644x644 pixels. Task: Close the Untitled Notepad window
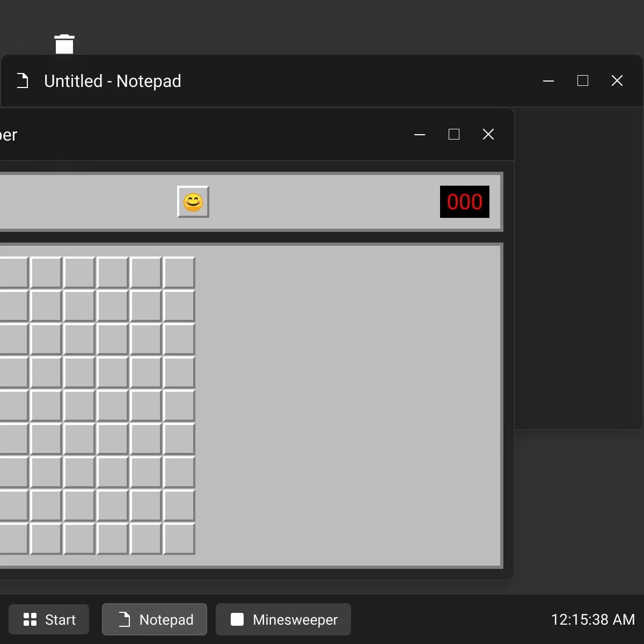(x=617, y=81)
